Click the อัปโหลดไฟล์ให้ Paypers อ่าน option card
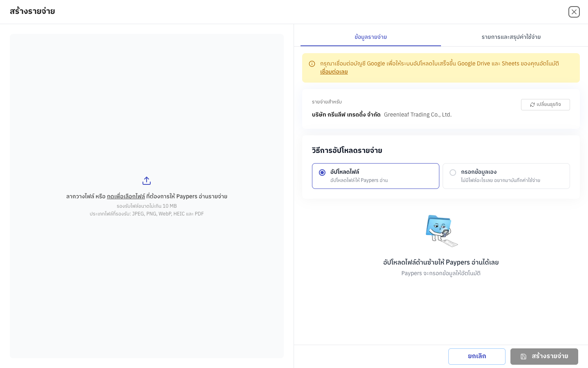 click(376, 176)
